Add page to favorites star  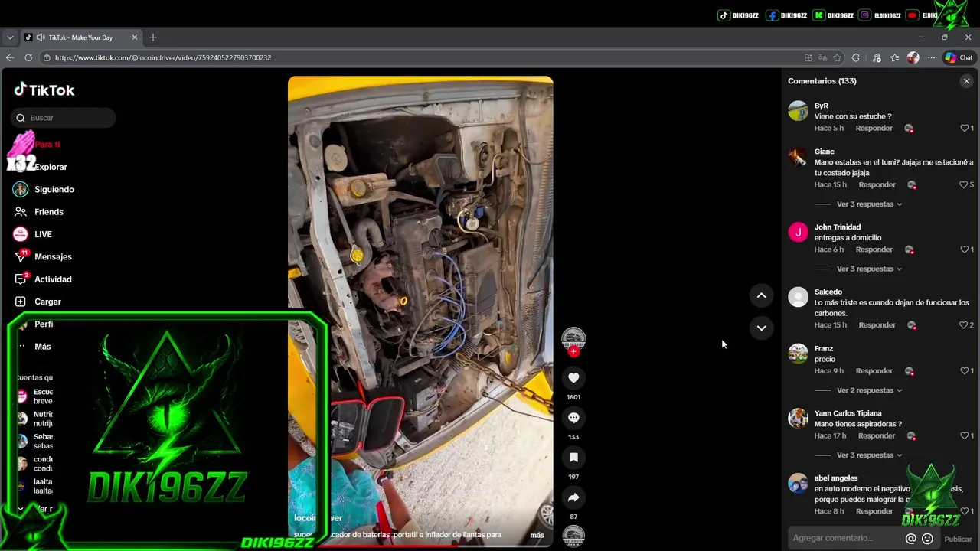pos(837,57)
